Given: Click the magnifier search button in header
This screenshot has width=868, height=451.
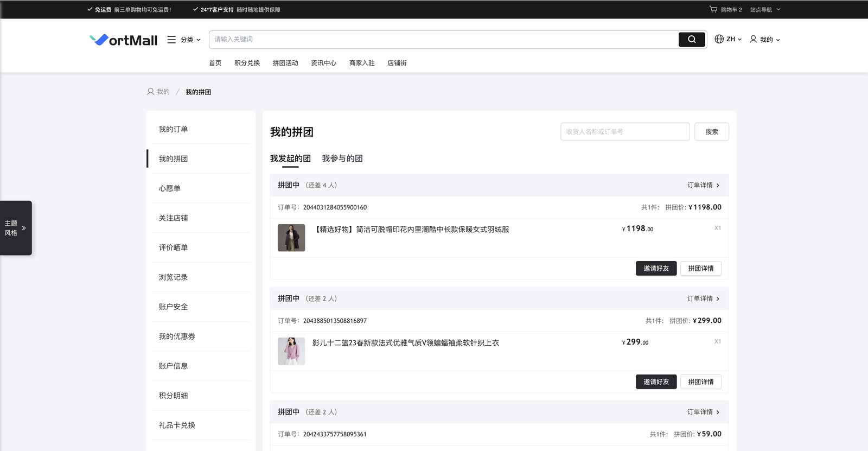Looking at the screenshot, I should [692, 40].
